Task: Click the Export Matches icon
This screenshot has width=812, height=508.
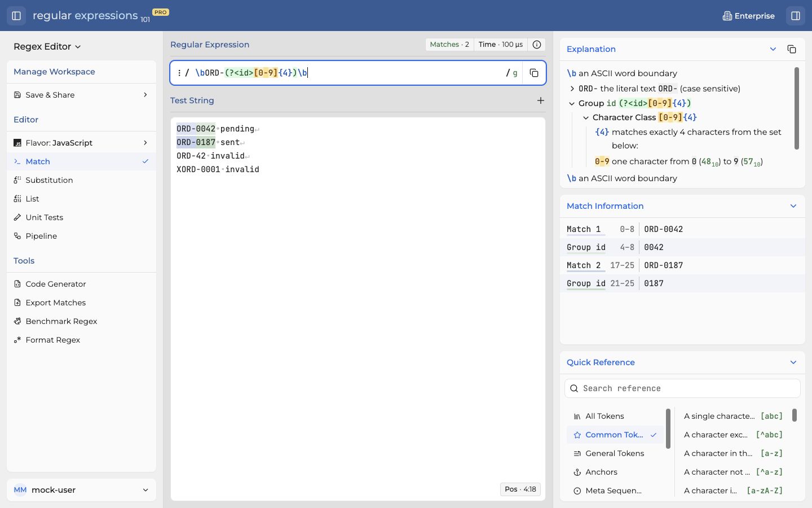Action: point(17,303)
